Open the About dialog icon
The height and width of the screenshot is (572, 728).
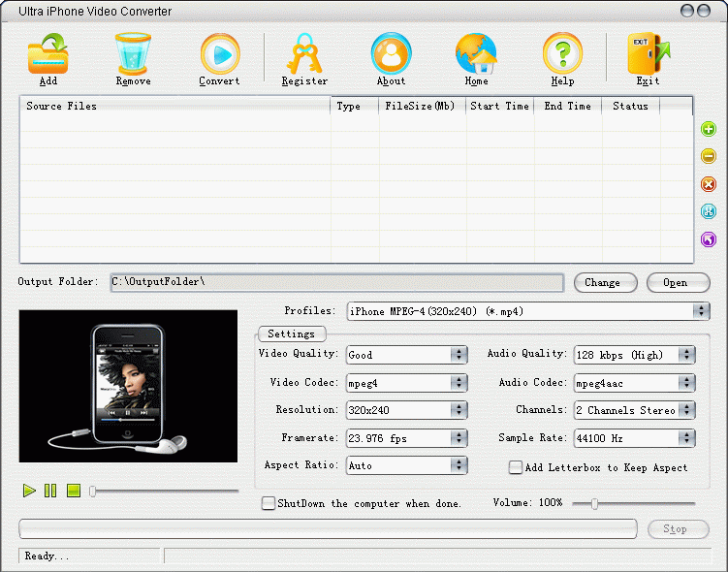[391, 53]
